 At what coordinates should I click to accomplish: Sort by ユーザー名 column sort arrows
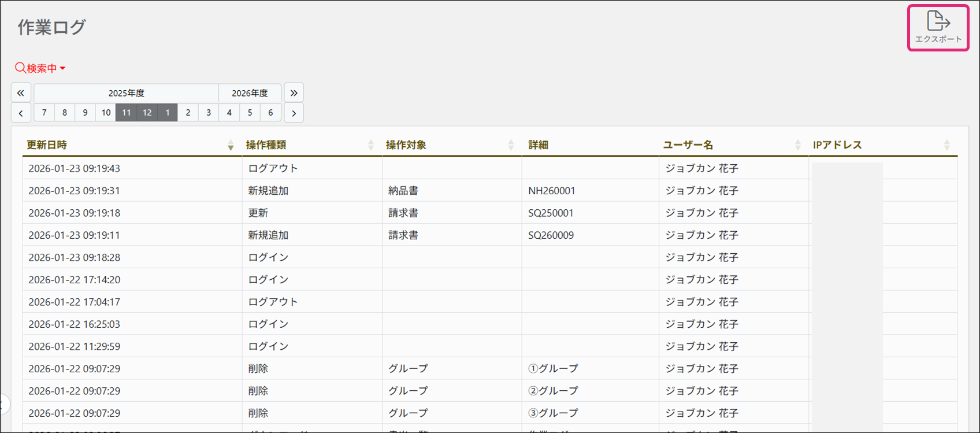click(797, 145)
